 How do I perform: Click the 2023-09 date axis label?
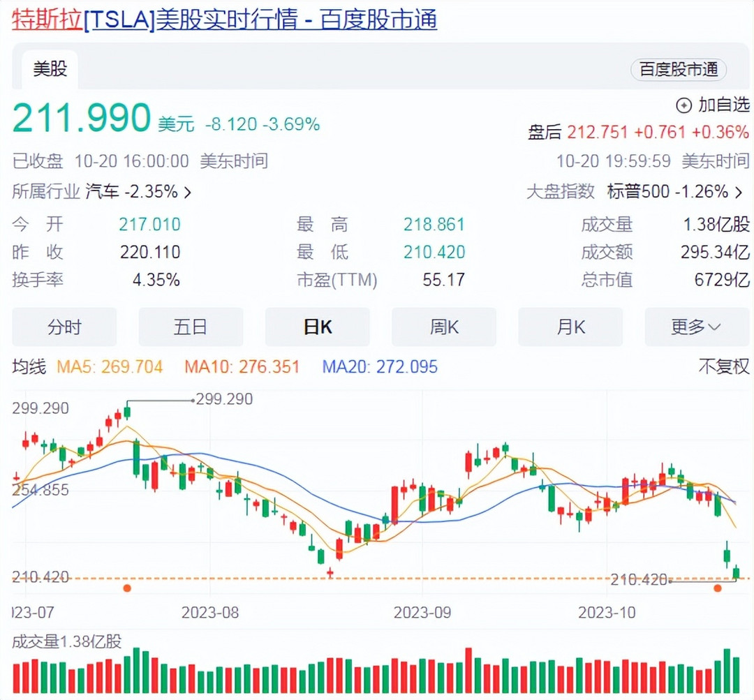coord(422,613)
